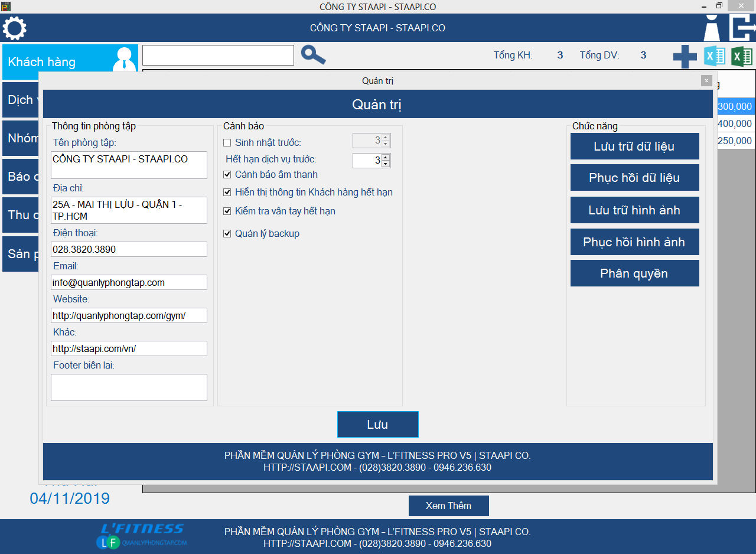Viewport: 756px width, 554px height.
Task: Open Phân quyền permissions button
Action: (x=634, y=273)
